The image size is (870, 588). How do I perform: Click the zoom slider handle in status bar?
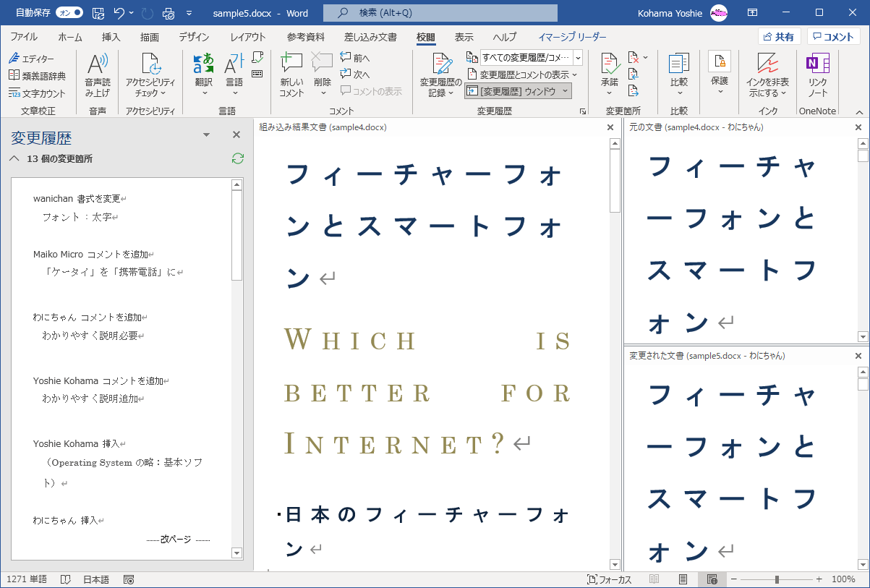(x=777, y=579)
